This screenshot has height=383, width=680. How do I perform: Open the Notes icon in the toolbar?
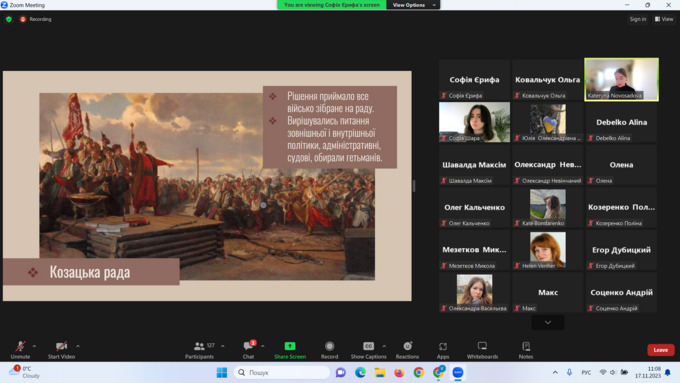526,350
